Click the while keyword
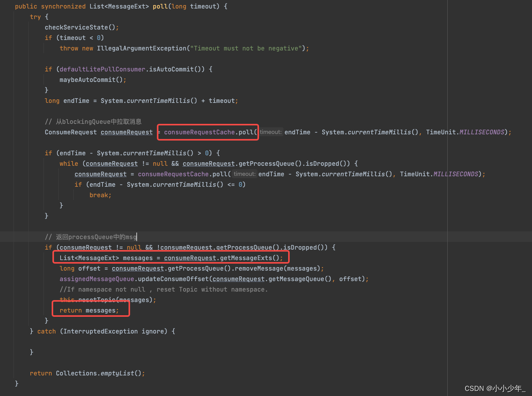 tap(69, 164)
